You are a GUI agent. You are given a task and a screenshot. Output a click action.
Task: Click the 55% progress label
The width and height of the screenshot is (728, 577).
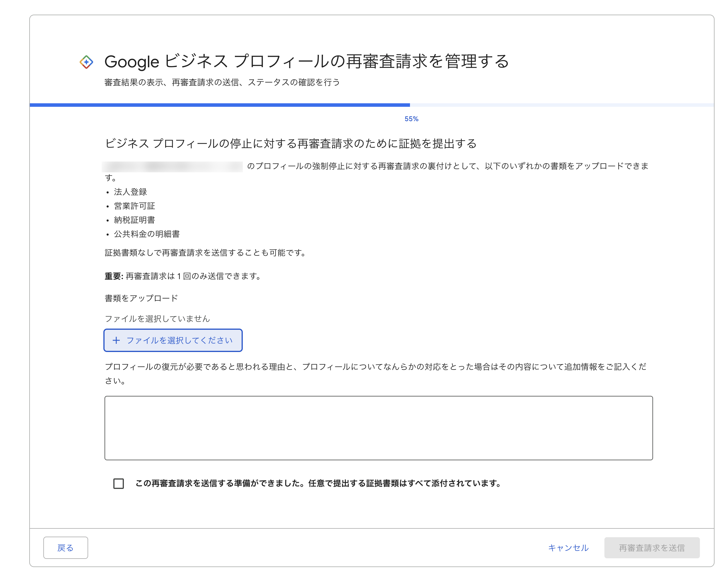pyautogui.click(x=411, y=119)
